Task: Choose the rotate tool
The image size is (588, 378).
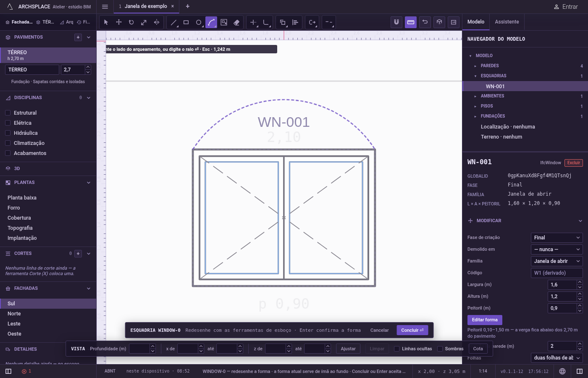Action: [x=131, y=22]
